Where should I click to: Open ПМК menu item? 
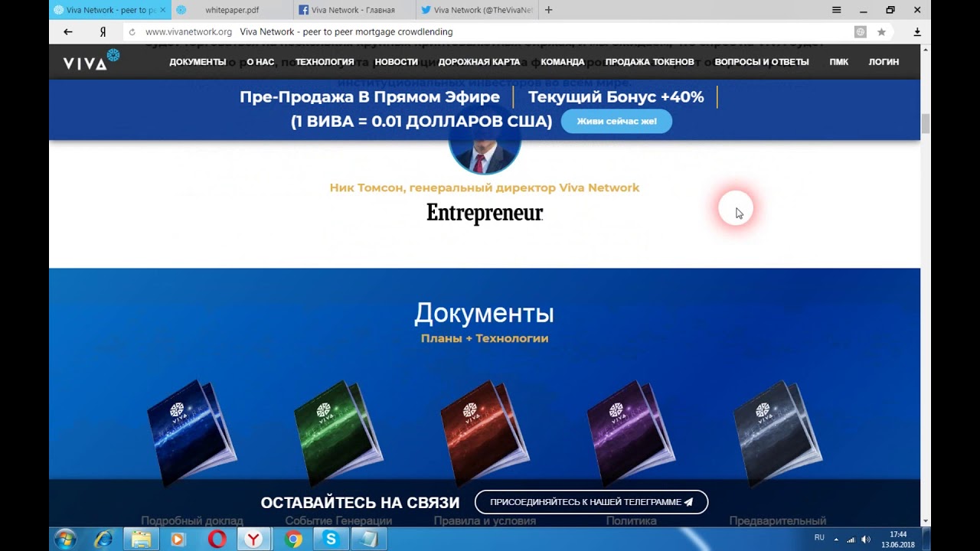point(839,62)
